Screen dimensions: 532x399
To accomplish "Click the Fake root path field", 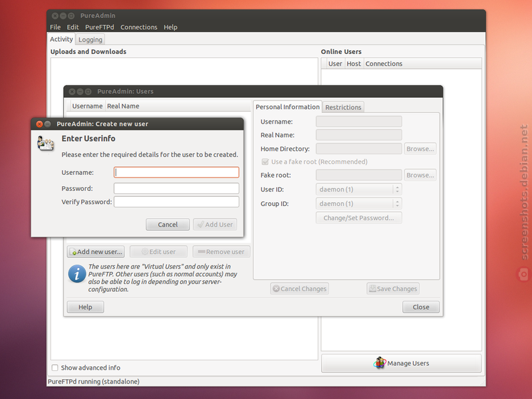I will [x=358, y=175].
